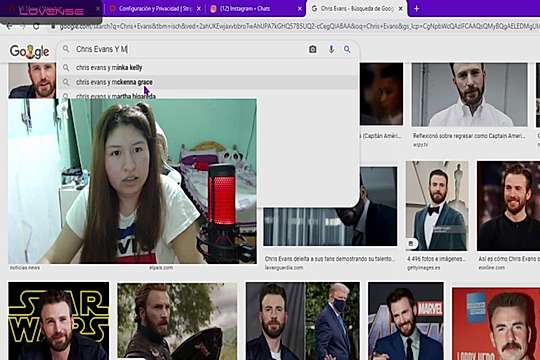This screenshot has height=360, width=540.
Task: Choose suggestion chris evans y mckenna grace
Action: [209, 82]
